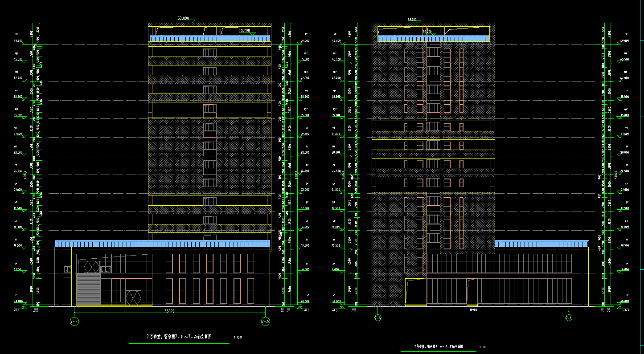
Task: Select the 1:150 scale label of left drawing
Action: pyautogui.click(x=238, y=338)
